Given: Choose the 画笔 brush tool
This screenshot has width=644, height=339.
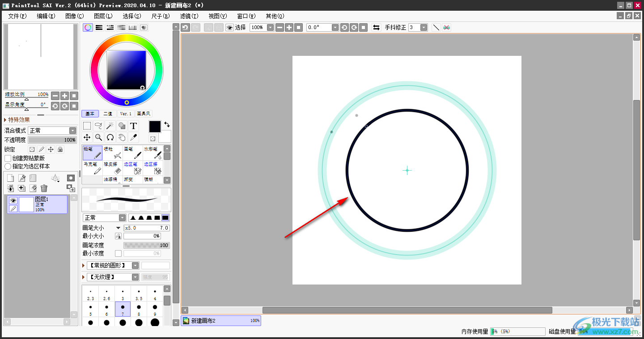Looking at the screenshot, I should coord(133,153).
